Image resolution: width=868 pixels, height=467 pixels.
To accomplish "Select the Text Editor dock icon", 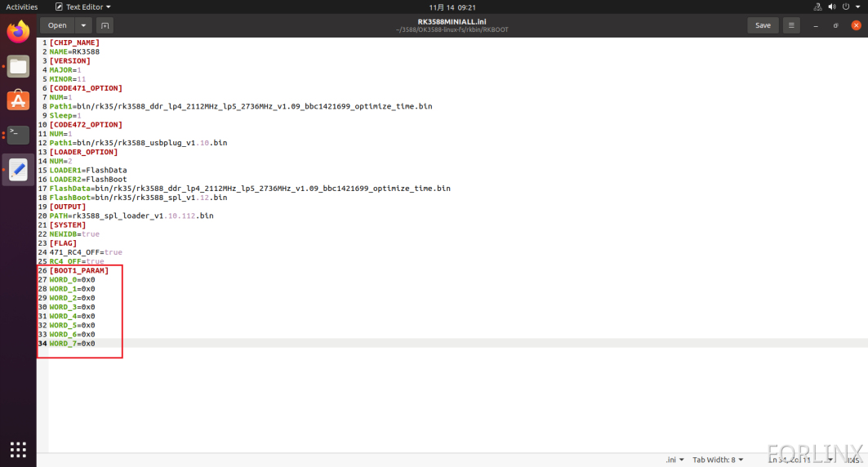I will 18,169.
